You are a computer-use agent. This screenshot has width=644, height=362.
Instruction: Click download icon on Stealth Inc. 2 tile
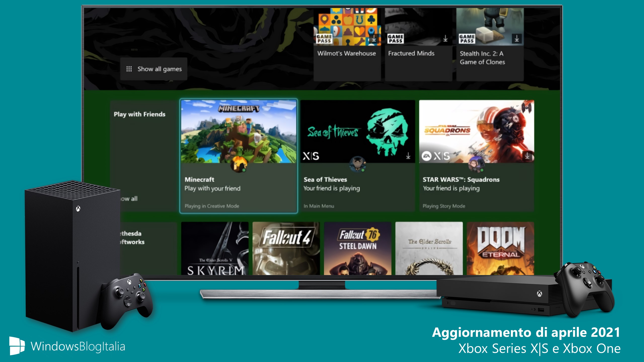(517, 39)
